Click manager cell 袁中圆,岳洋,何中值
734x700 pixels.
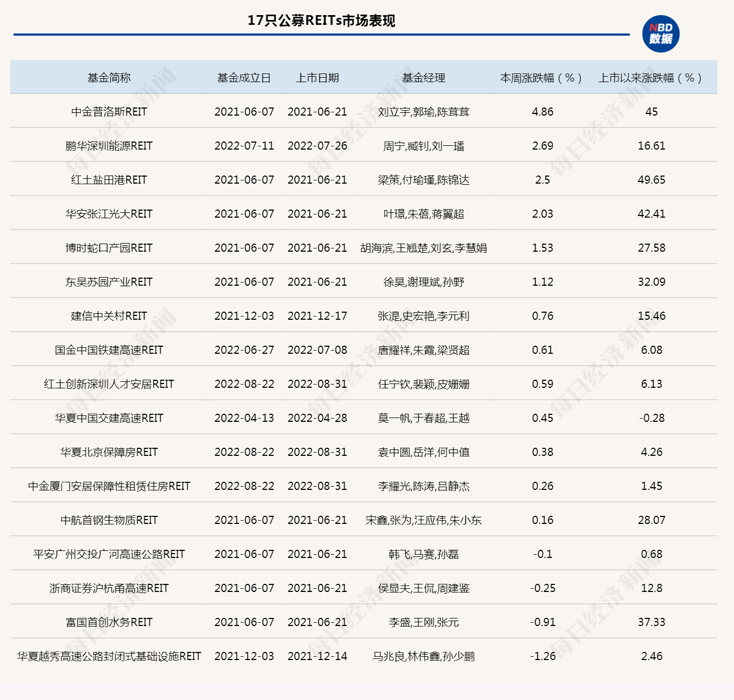point(424,452)
